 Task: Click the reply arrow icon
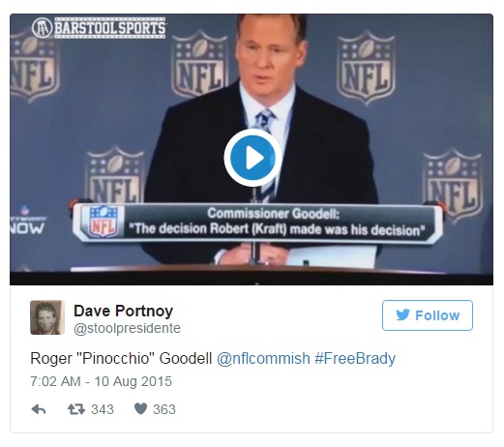[x=39, y=409]
